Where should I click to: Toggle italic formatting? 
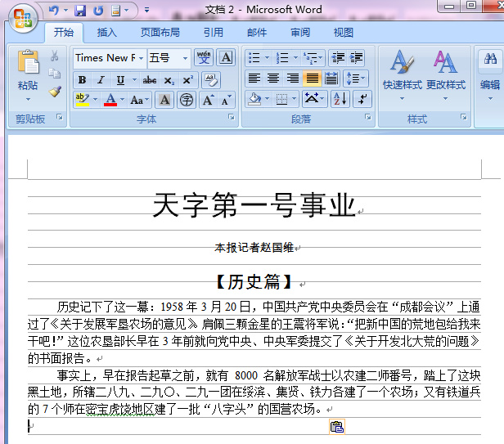point(101,79)
